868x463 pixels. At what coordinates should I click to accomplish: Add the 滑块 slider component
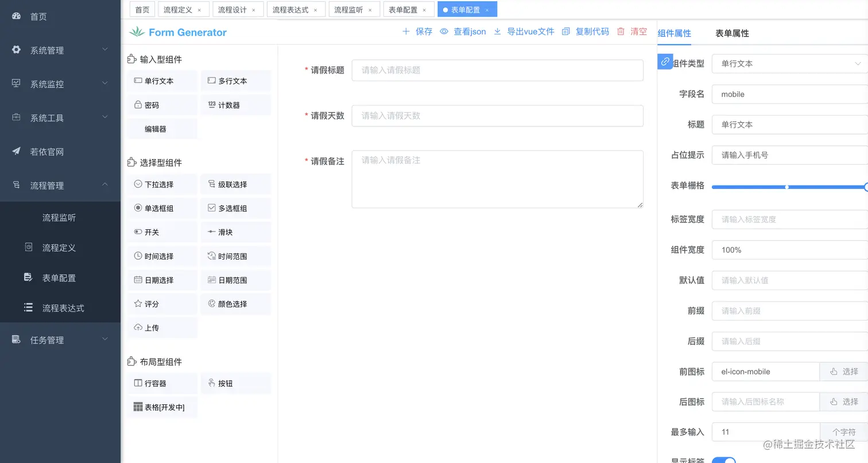pyautogui.click(x=236, y=232)
